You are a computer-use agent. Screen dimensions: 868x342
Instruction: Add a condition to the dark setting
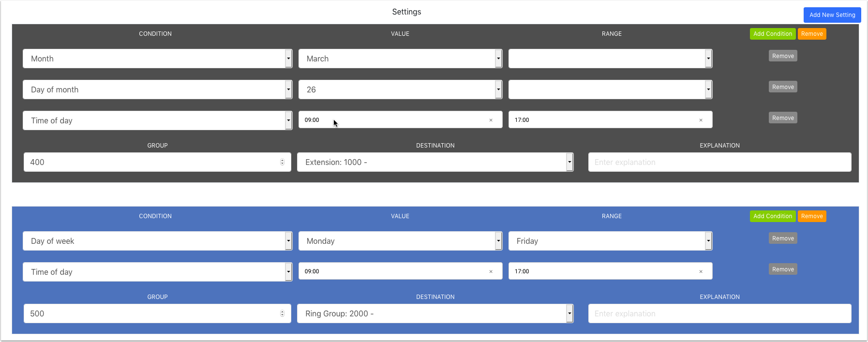(772, 34)
